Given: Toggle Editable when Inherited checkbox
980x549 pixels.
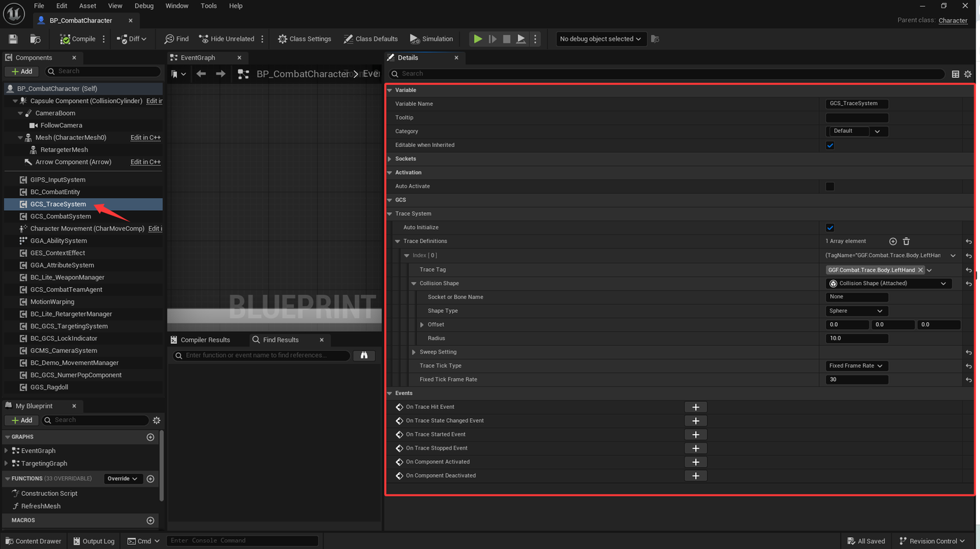Looking at the screenshot, I should (830, 145).
